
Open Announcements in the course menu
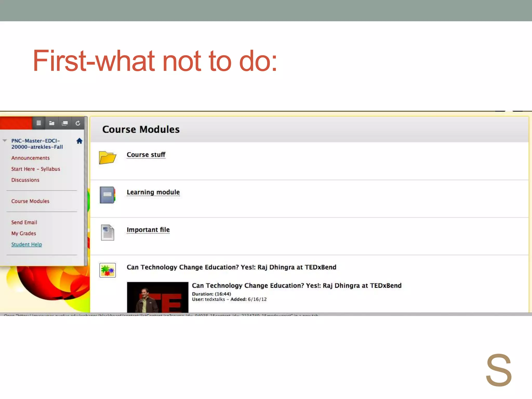[x=30, y=158]
